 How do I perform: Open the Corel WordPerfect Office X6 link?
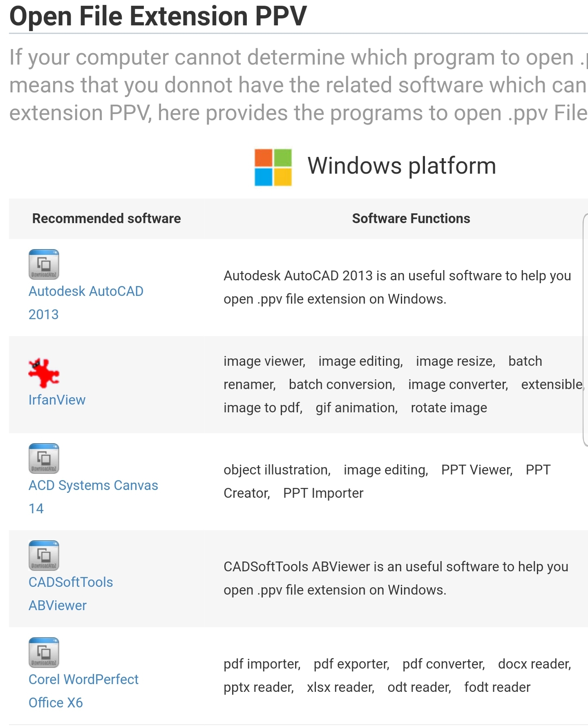[x=83, y=691]
